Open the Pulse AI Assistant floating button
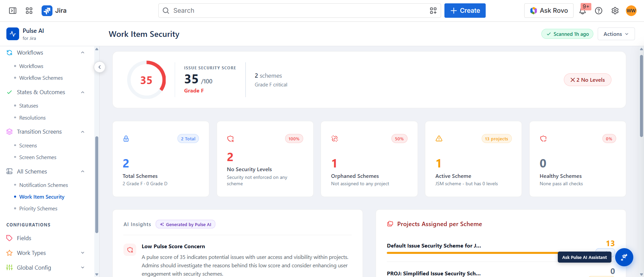Image resolution: width=644 pixels, height=277 pixels. (624, 257)
